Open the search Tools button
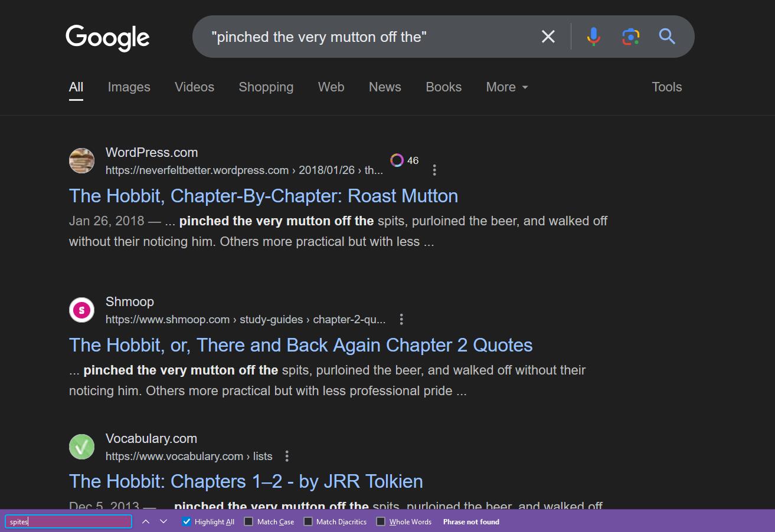This screenshot has height=532, width=775. coord(667,87)
